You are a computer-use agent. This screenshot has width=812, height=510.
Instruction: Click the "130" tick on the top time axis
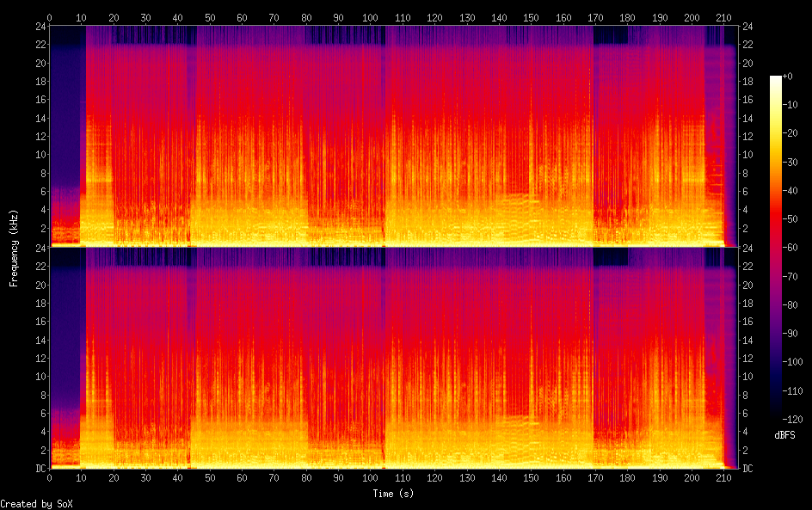click(466, 17)
